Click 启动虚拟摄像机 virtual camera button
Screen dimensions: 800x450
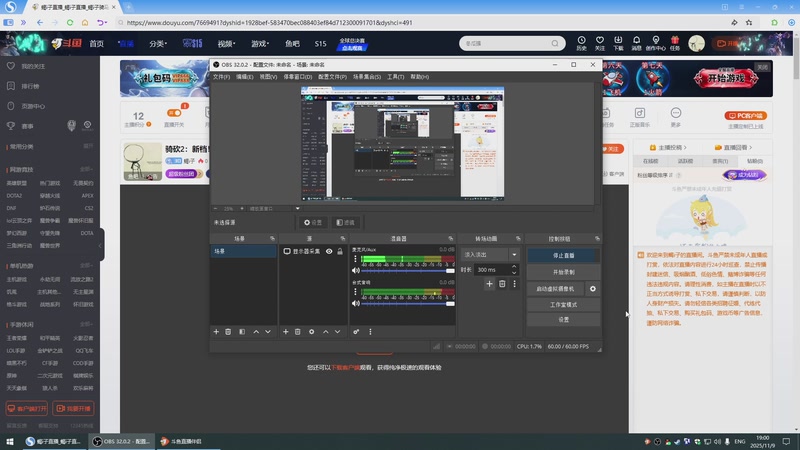[556, 289]
